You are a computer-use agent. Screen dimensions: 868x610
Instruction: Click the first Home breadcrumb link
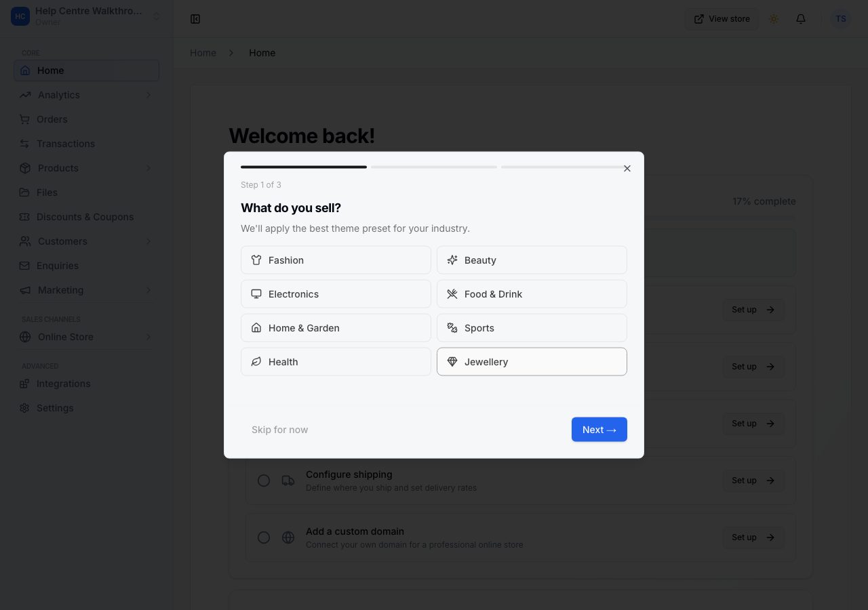203,53
